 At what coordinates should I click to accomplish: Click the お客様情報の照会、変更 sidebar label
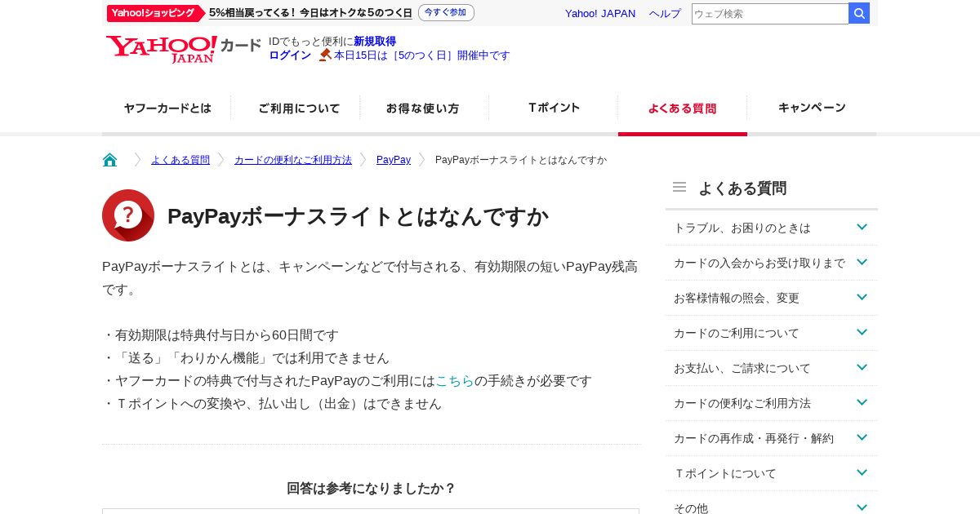(x=737, y=298)
